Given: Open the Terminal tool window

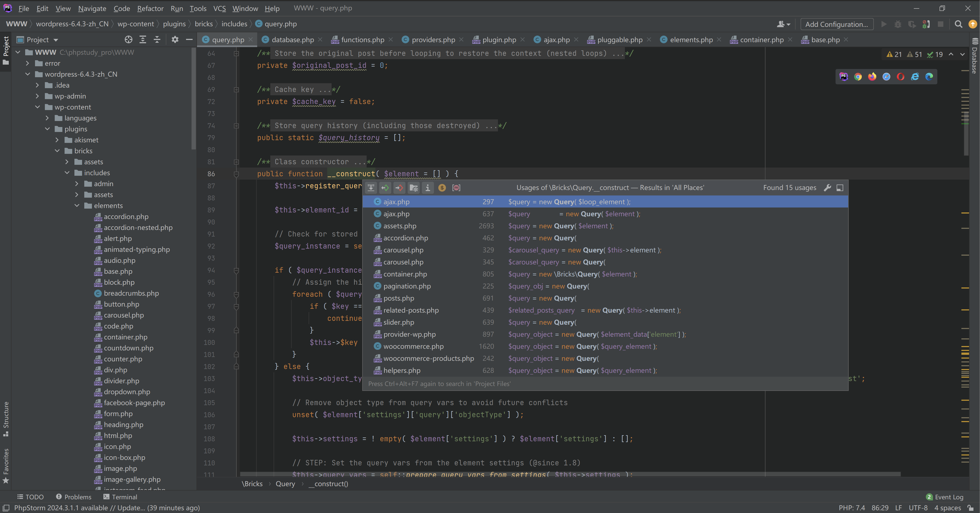Looking at the screenshot, I should pyautogui.click(x=120, y=497).
